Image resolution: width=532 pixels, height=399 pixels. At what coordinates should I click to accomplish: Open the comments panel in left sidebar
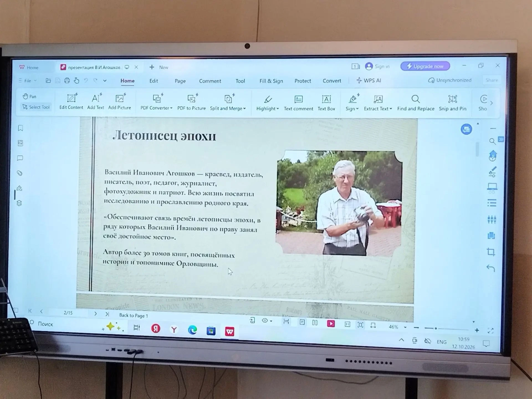pyautogui.click(x=20, y=158)
